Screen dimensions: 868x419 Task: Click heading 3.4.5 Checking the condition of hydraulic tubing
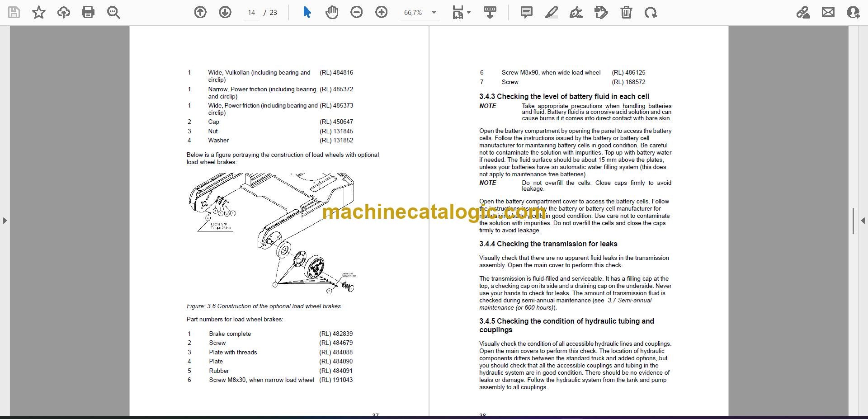click(x=567, y=325)
